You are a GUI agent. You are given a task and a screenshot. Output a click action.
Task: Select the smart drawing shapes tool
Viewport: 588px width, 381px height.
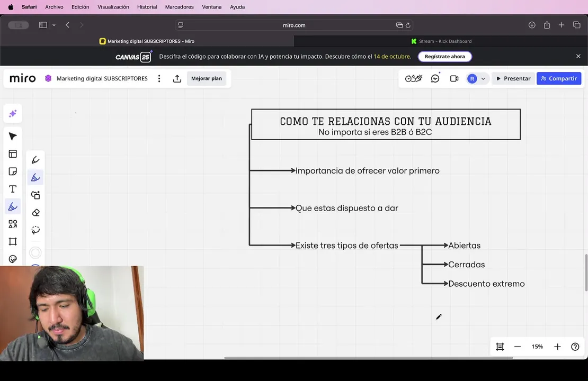coord(35,195)
